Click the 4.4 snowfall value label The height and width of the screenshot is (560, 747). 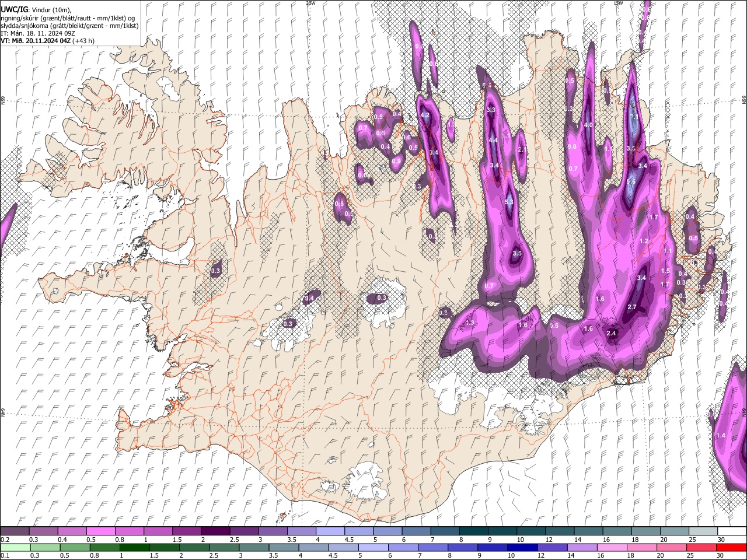click(x=493, y=140)
